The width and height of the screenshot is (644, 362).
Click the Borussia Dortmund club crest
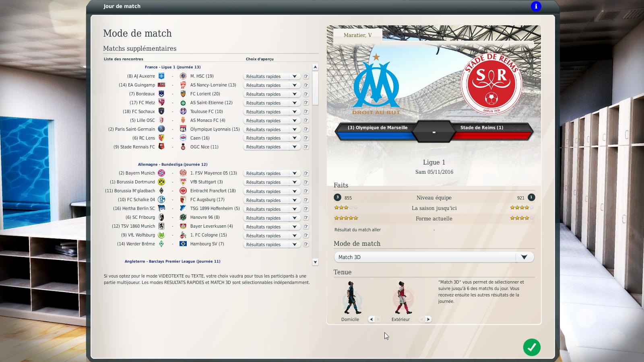(x=161, y=182)
